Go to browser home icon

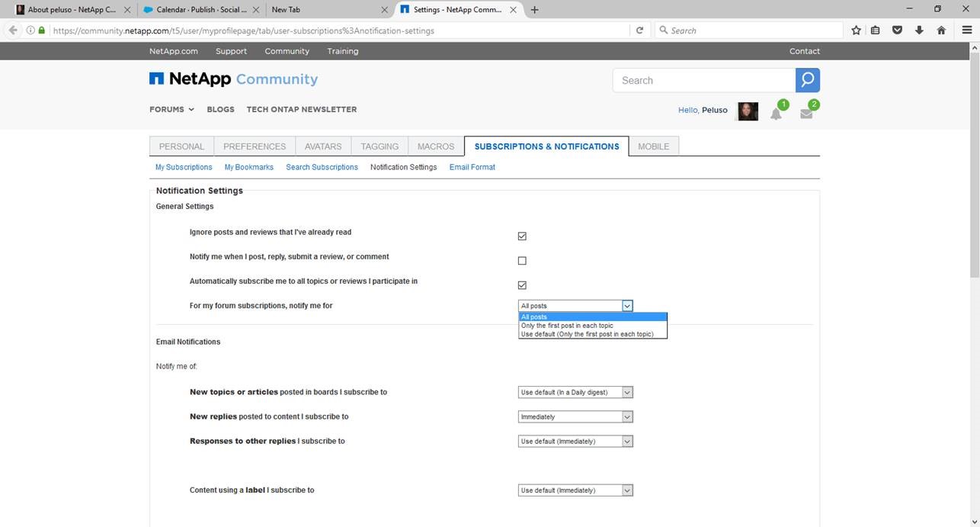(x=941, y=31)
